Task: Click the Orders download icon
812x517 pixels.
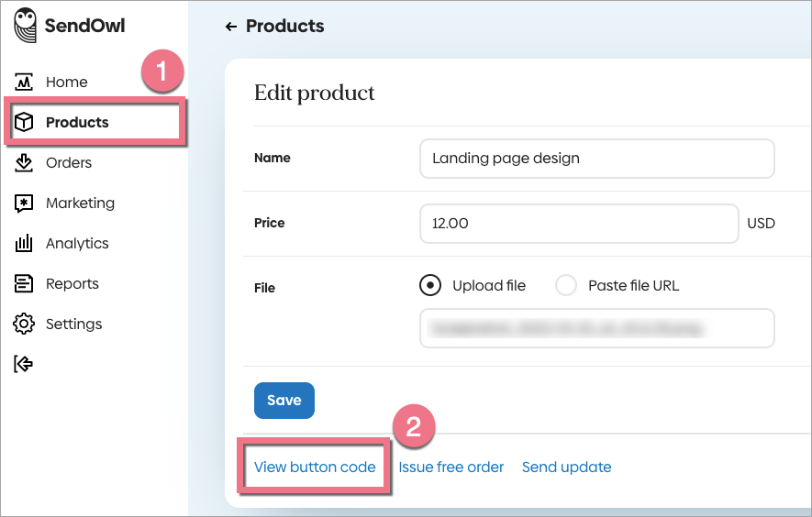Action: coord(25,163)
